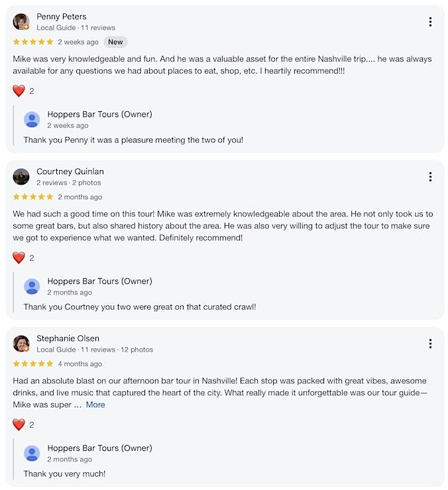Viewport: 448px width, 490px height.
Task: Click Penny Peters' profile picture
Action: [21, 22]
